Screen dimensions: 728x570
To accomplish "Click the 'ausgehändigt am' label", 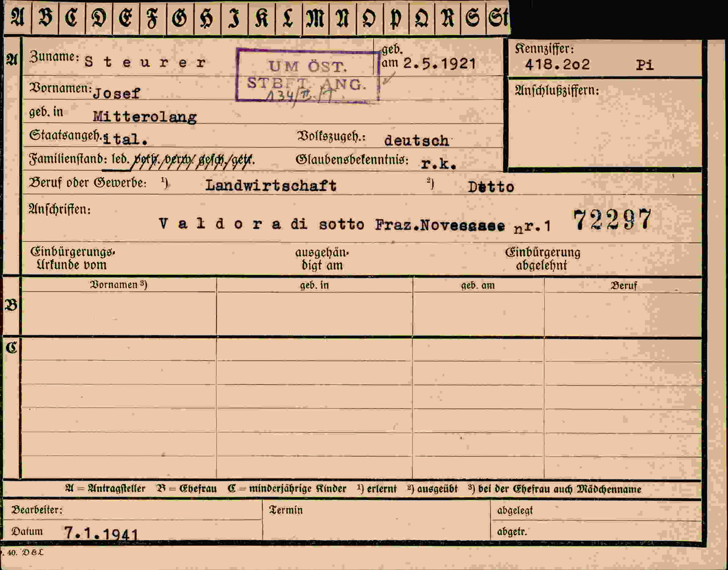I will pyautogui.click(x=322, y=259).
